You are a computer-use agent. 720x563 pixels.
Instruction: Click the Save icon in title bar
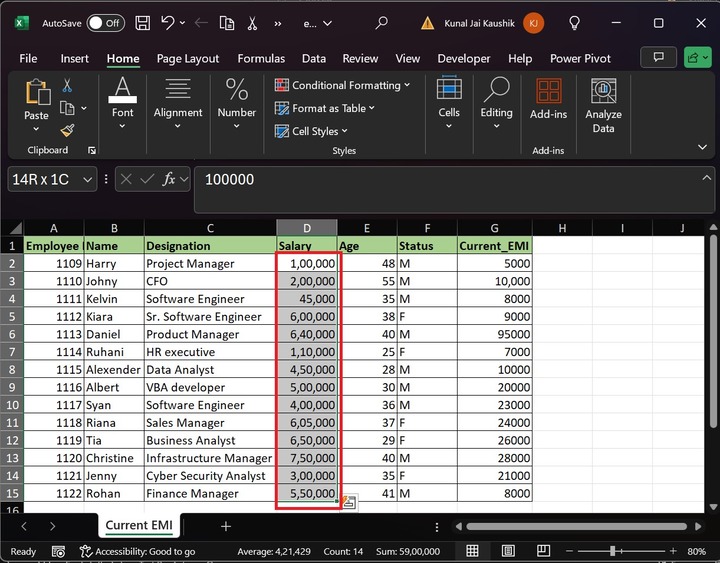(142, 22)
